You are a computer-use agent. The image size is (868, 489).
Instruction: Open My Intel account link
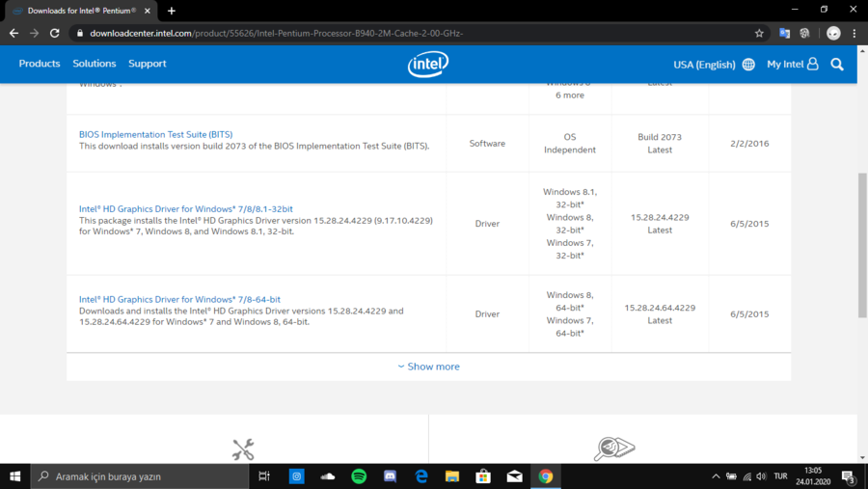coord(792,65)
